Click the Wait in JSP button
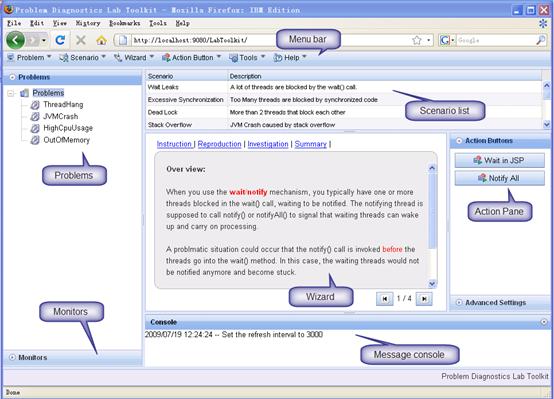Viewport: 554px width, 399px height. 499,160
